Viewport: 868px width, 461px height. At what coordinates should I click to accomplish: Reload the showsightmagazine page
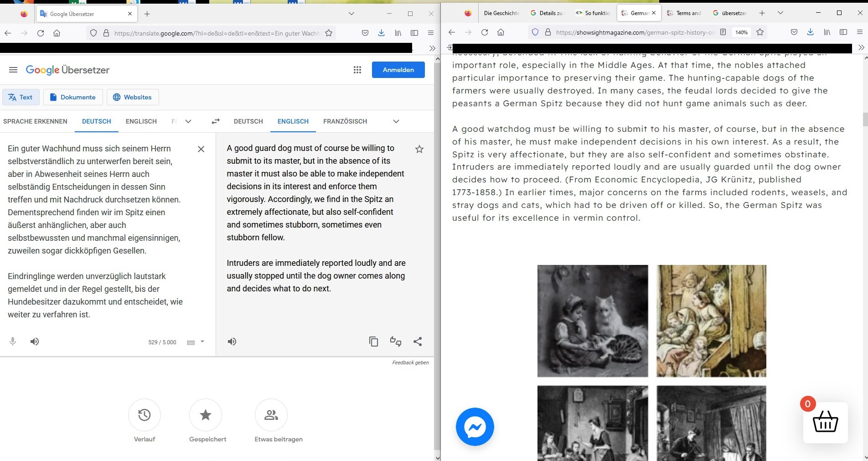click(485, 32)
